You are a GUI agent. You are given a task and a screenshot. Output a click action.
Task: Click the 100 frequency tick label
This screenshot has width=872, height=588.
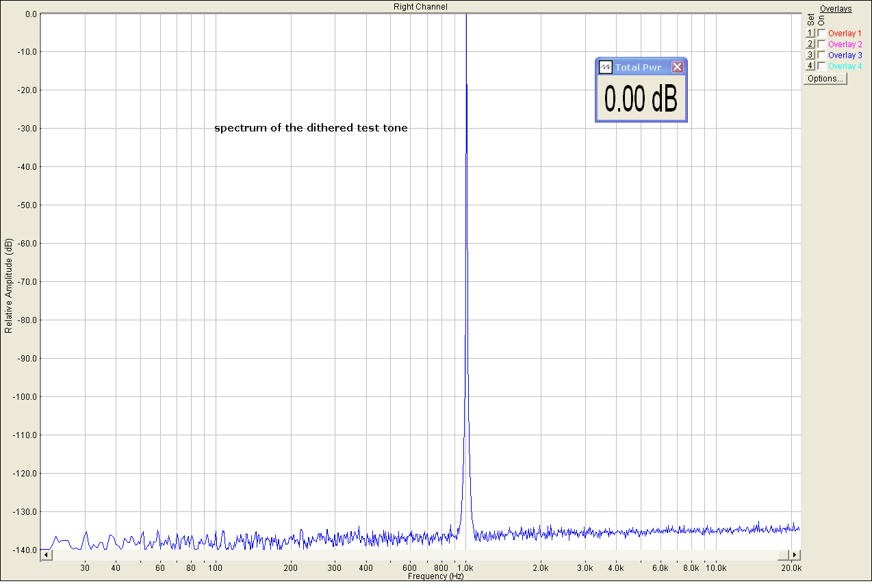pyautogui.click(x=216, y=568)
